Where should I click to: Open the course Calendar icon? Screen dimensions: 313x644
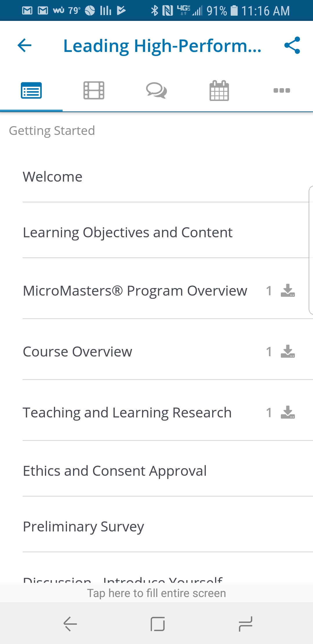point(219,90)
